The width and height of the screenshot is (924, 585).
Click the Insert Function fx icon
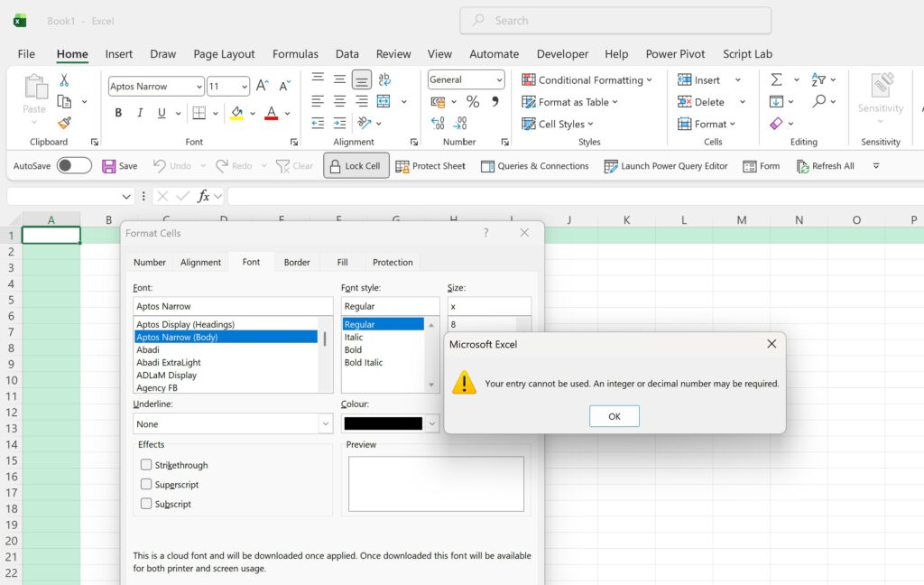[x=204, y=196]
